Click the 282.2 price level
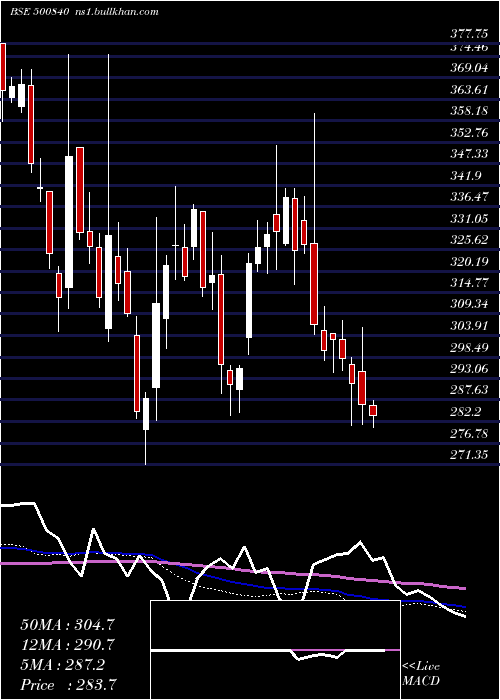The height and width of the screenshot is (700, 500). pos(465,412)
